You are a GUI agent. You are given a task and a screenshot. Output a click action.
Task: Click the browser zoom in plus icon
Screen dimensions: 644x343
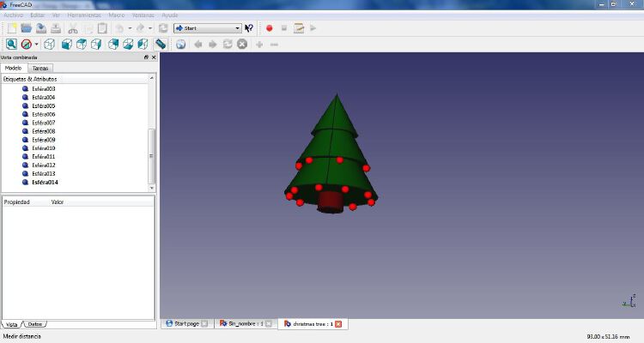point(259,44)
